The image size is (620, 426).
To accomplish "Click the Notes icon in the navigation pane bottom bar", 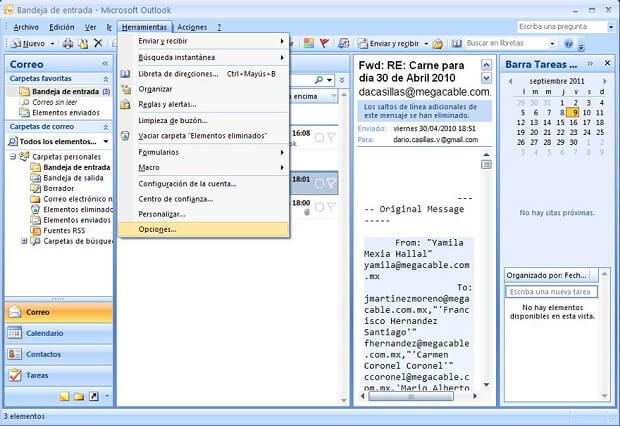I will pos(65,396).
